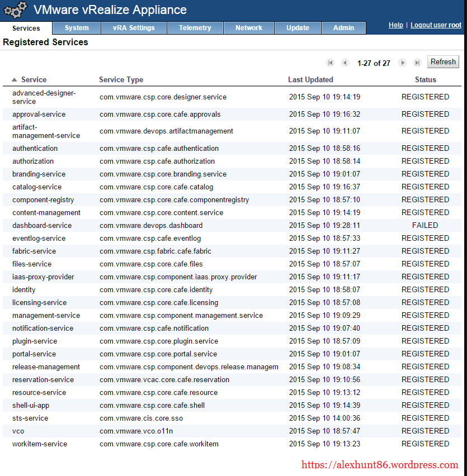Click timestamp 2015 Sep 10 14:00:36
Image resolution: width=467 pixels, height=476 pixels.
click(x=324, y=418)
